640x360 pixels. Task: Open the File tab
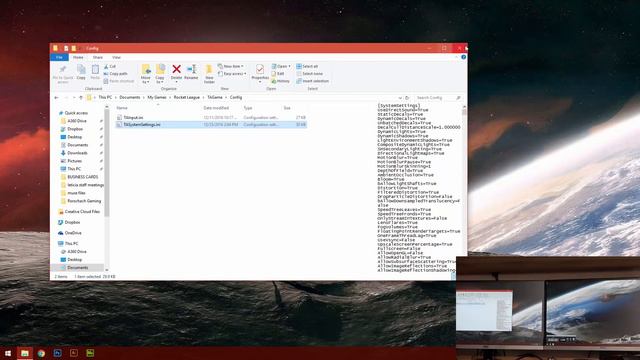tap(59, 57)
